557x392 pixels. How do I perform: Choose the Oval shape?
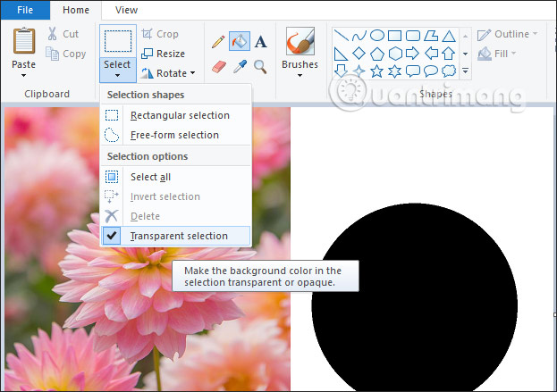tap(377, 36)
